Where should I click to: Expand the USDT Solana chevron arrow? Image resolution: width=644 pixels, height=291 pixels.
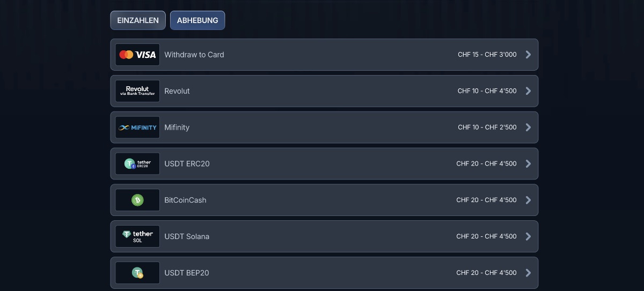[x=528, y=236]
